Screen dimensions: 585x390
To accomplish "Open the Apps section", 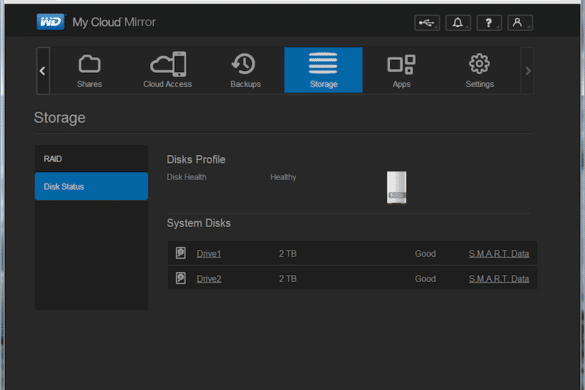I will pyautogui.click(x=401, y=71).
